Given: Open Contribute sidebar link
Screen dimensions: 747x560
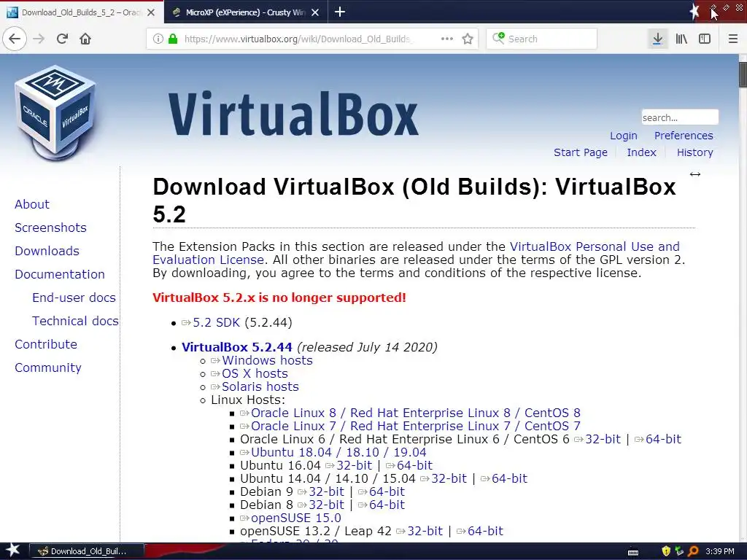Looking at the screenshot, I should 46,344.
